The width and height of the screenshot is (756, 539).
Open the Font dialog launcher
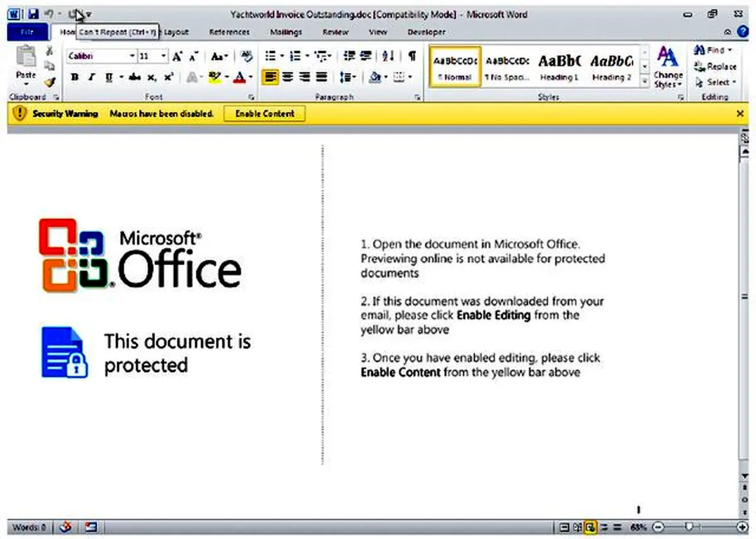(251, 97)
